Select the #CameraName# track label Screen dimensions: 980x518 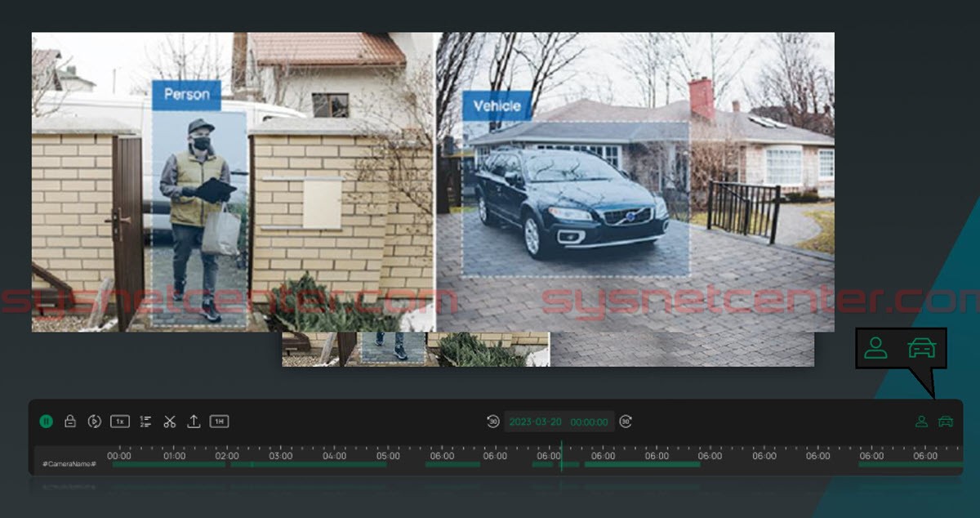(69, 464)
